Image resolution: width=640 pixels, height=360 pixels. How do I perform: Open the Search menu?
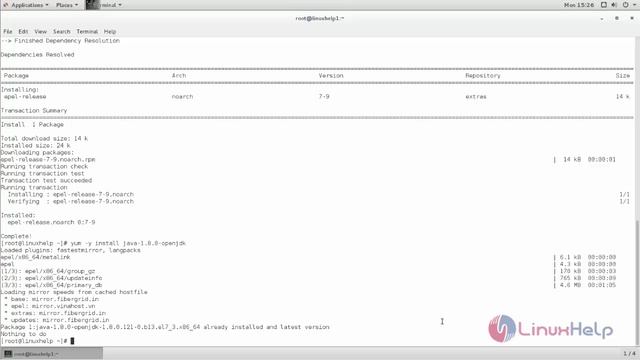tap(62, 31)
